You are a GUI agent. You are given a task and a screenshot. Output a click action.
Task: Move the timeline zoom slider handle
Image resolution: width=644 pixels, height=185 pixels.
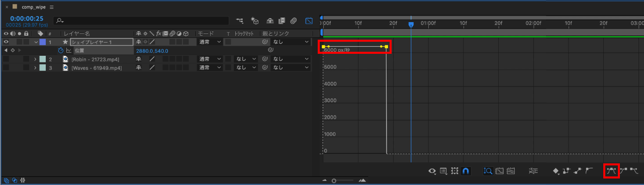pos(334,180)
